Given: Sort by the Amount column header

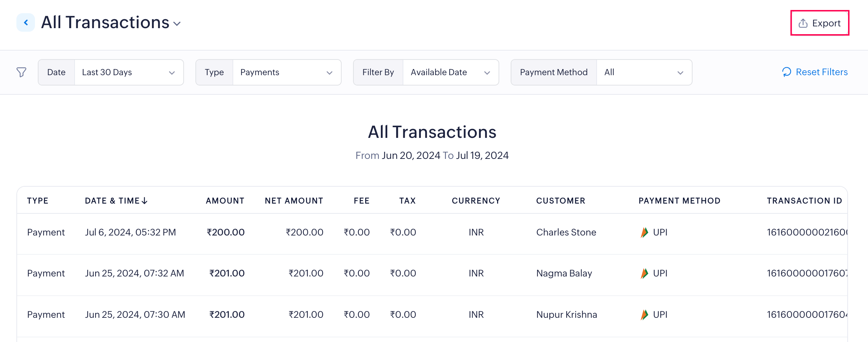Looking at the screenshot, I should [x=225, y=201].
